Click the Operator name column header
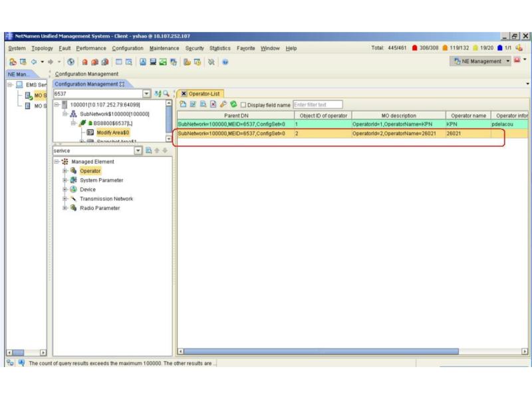532x399 pixels. click(x=468, y=115)
